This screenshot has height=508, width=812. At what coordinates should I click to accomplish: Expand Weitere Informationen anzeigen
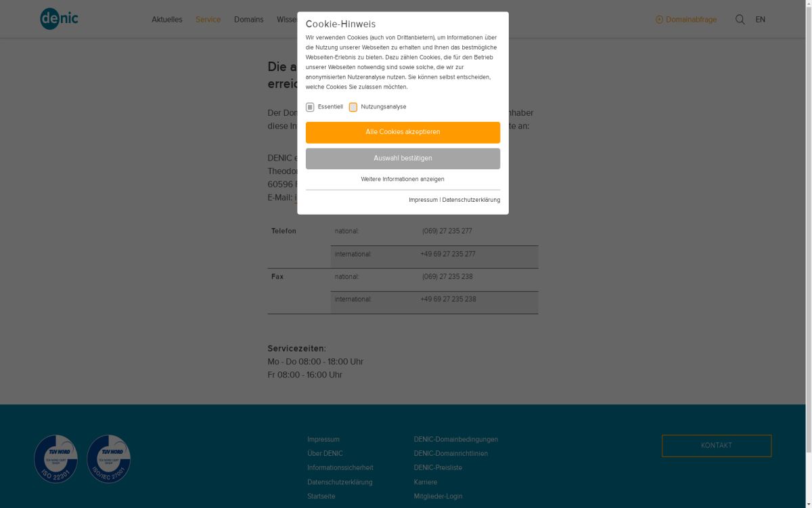click(x=403, y=179)
